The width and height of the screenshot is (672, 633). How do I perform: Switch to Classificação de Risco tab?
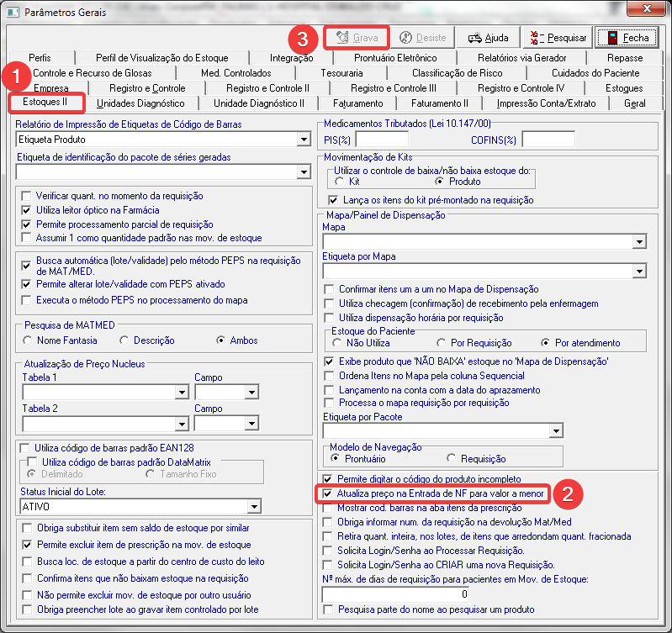458,73
